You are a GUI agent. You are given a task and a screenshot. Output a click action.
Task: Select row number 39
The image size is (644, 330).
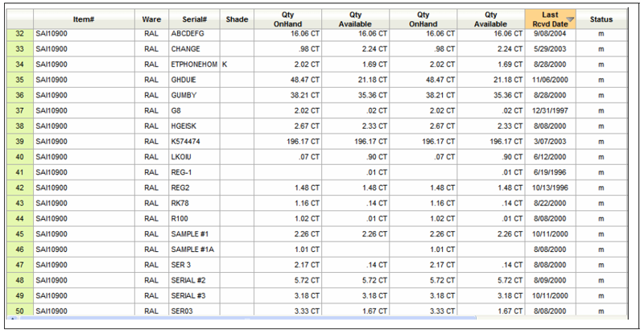(20, 142)
